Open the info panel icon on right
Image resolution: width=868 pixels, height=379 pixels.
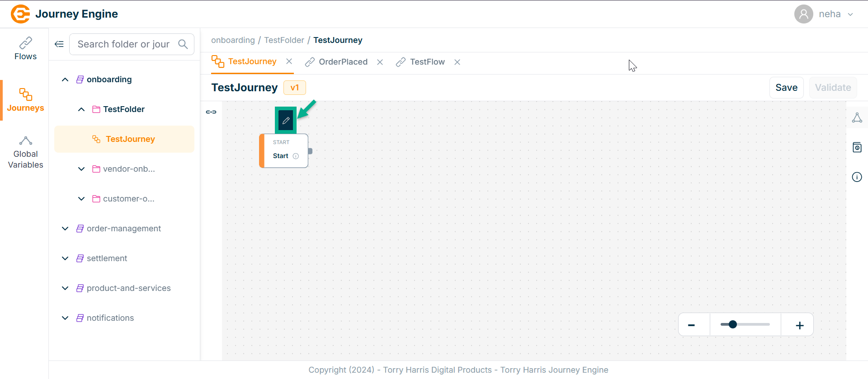pyautogui.click(x=857, y=177)
